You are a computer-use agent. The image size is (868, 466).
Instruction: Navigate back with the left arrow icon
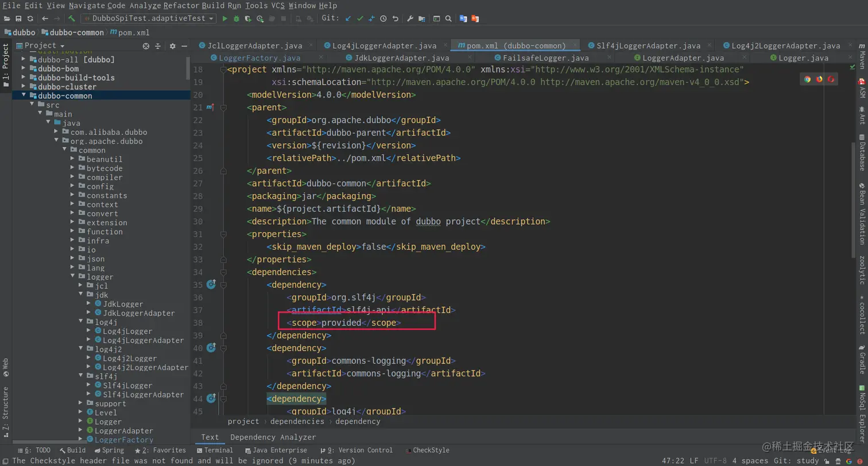click(x=45, y=18)
